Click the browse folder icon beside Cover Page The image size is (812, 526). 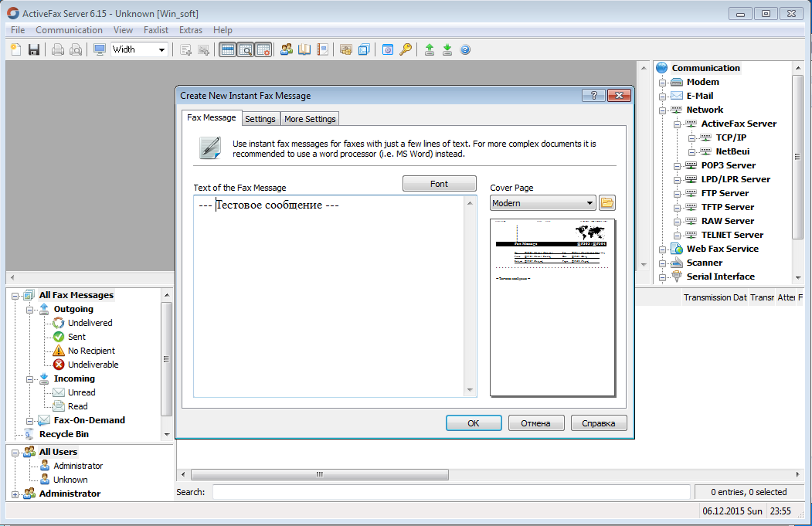coord(607,203)
